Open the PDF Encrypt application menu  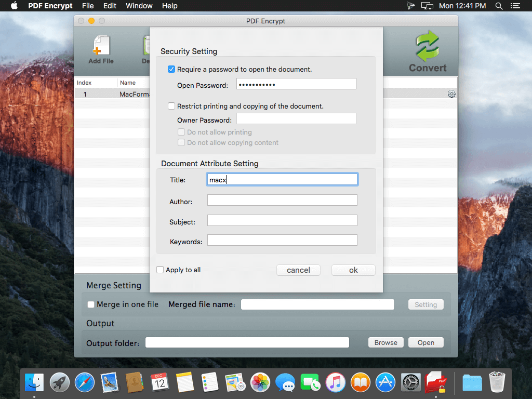pyautogui.click(x=50, y=6)
